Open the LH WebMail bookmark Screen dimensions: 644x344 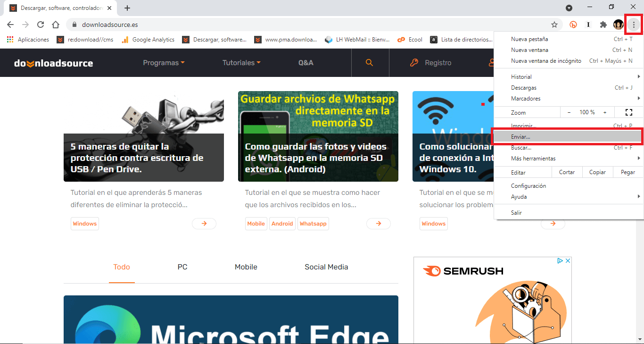coord(357,40)
